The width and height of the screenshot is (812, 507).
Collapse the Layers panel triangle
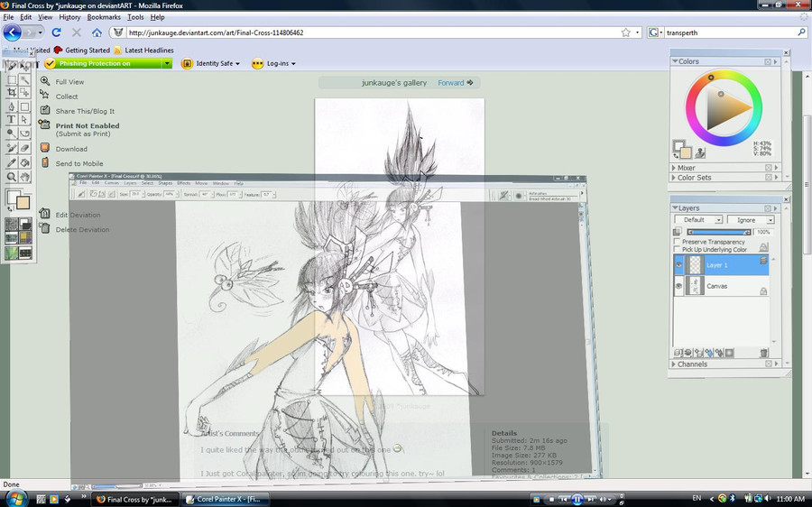click(x=675, y=207)
